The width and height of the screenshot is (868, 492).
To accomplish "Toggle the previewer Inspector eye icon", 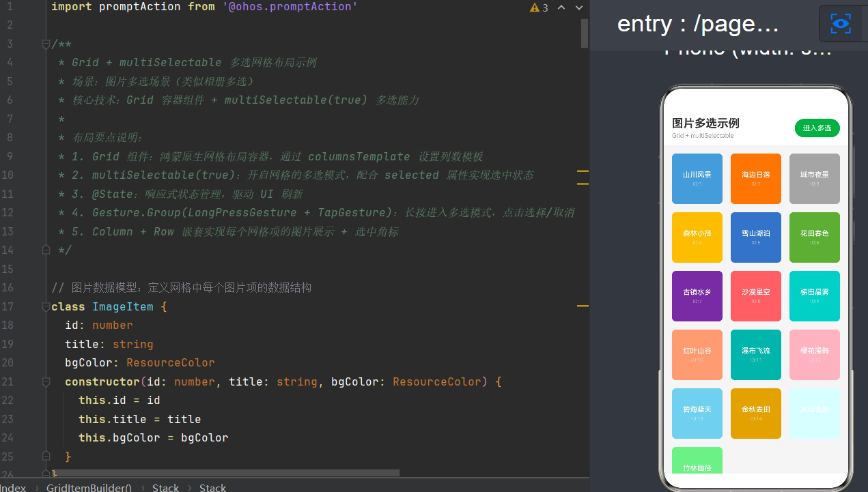I will (841, 24).
